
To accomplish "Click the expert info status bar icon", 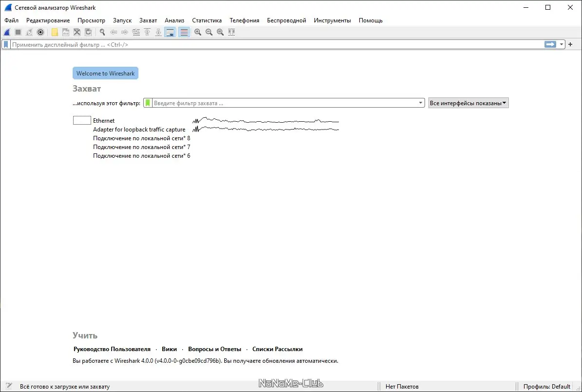I will click(x=9, y=386).
